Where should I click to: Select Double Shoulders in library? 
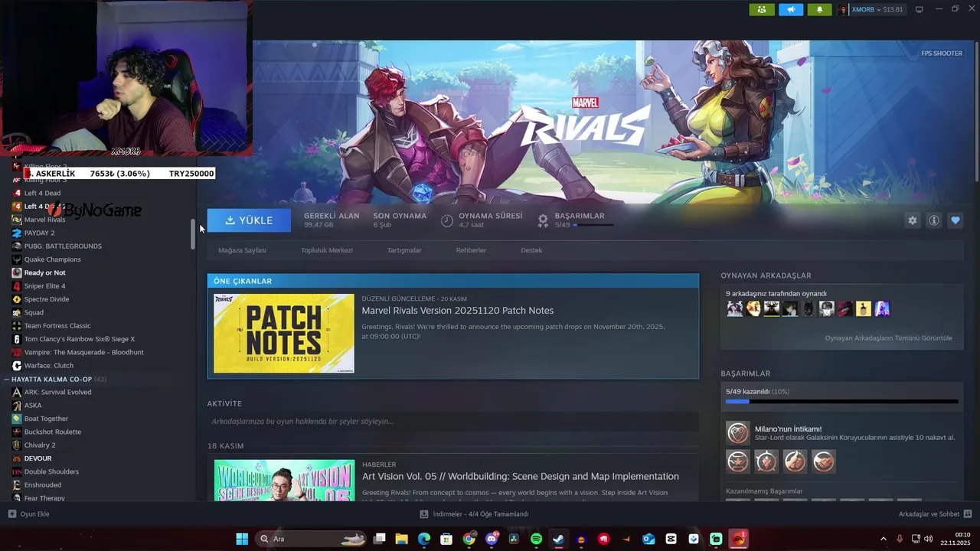pos(51,472)
